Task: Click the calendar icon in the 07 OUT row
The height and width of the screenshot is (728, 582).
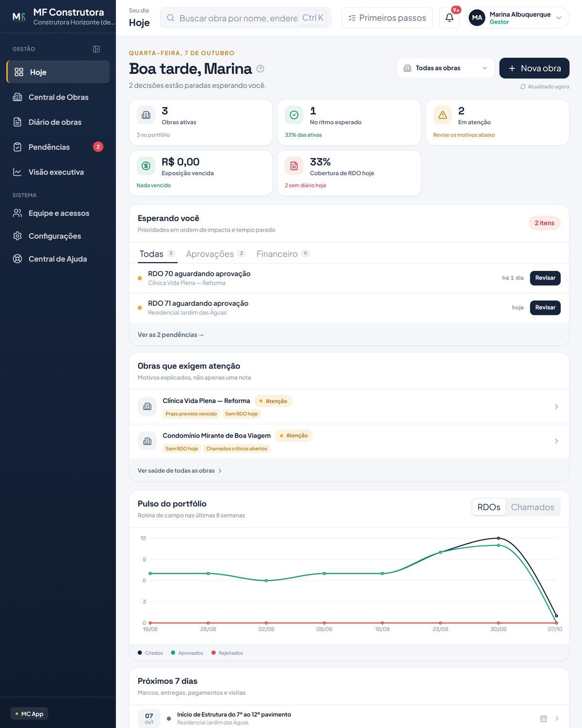Action: [544, 718]
